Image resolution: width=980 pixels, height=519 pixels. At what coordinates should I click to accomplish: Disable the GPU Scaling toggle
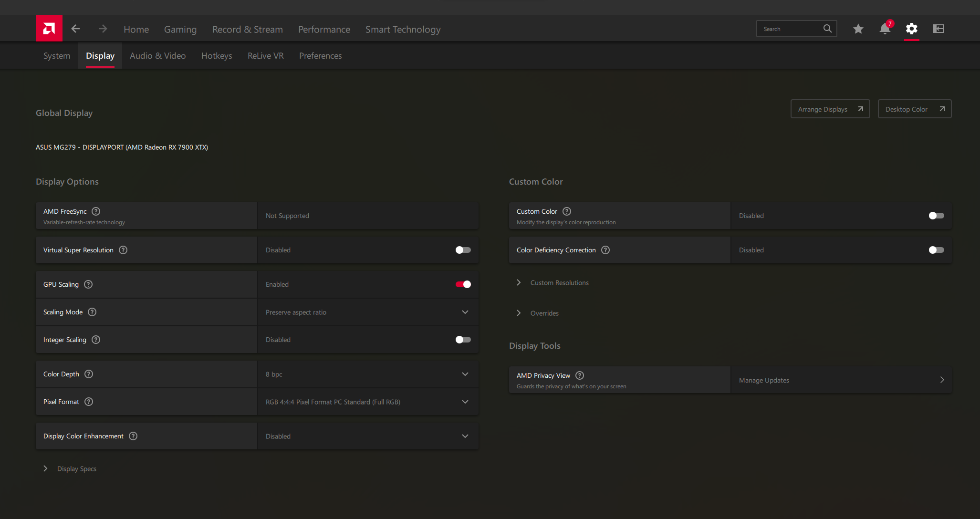click(x=463, y=284)
